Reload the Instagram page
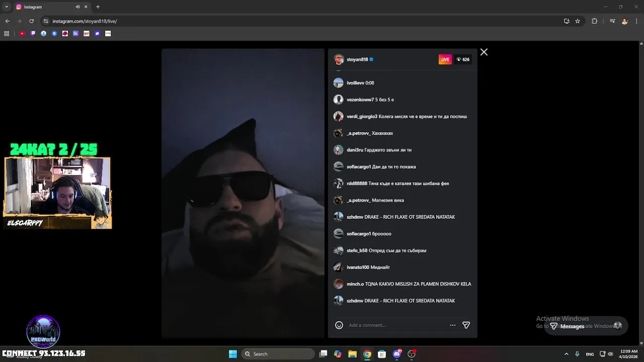644x362 pixels. (31, 21)
